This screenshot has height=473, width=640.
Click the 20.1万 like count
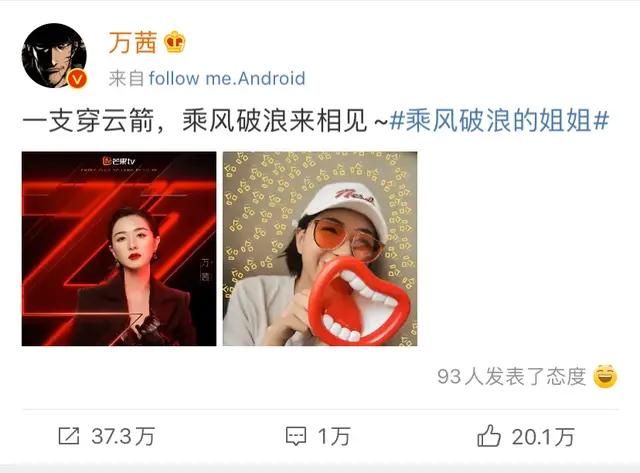pyautogui.click(x=543, y=437)
